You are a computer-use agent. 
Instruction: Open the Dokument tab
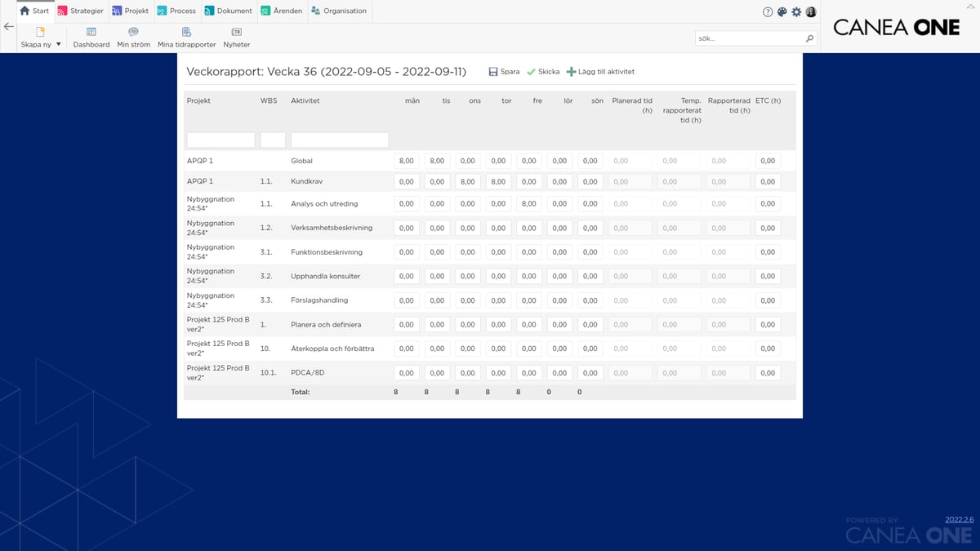click(x=228, y=11)
